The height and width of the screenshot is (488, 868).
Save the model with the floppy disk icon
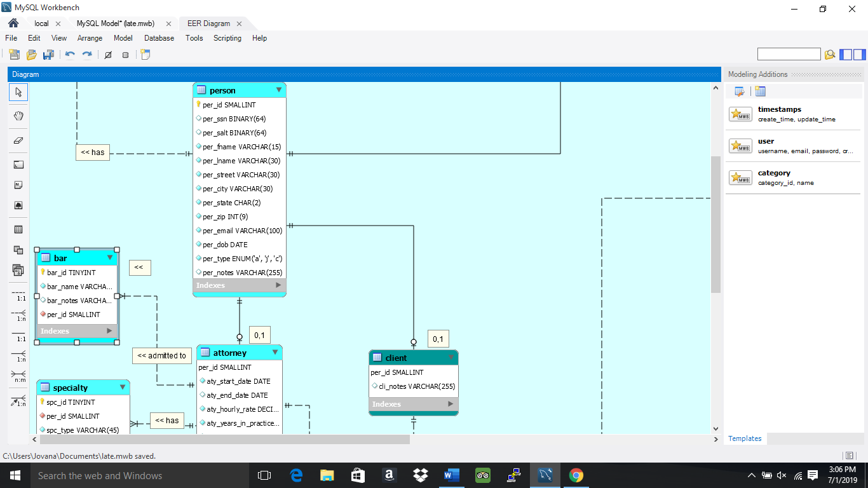tap(48, 55)
